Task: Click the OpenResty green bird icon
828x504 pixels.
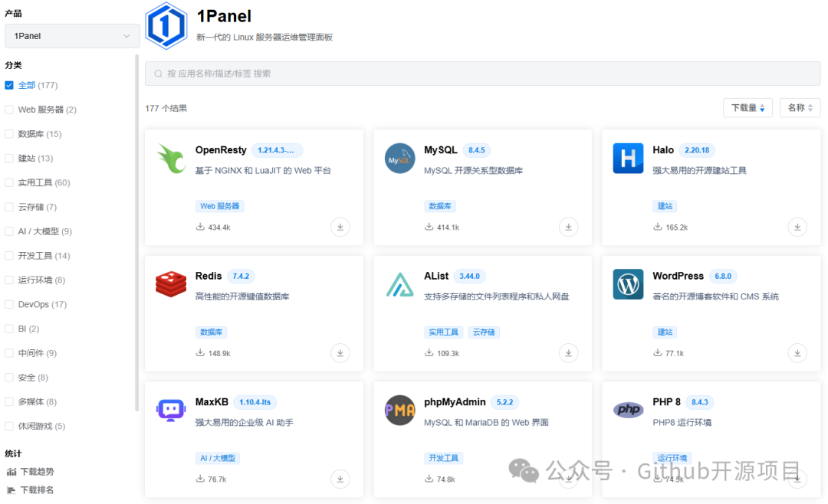Action: coord(171,158)
